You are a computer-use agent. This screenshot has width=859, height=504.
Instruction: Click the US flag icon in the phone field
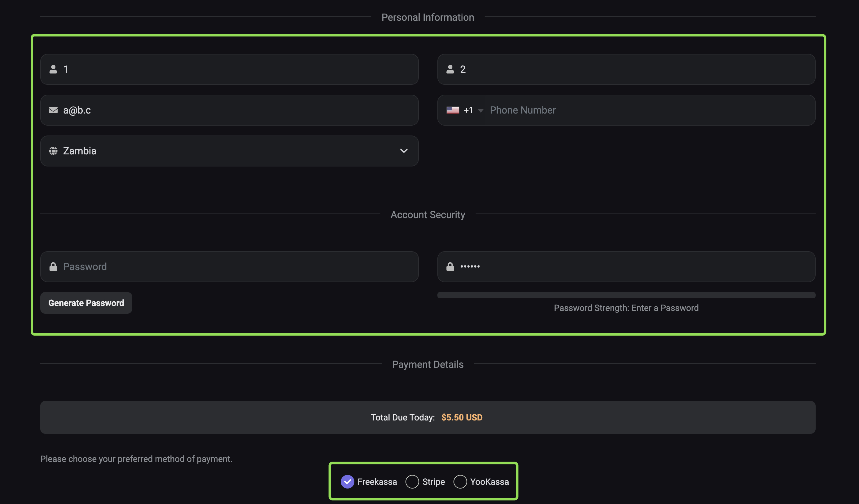tap(453, 110)
